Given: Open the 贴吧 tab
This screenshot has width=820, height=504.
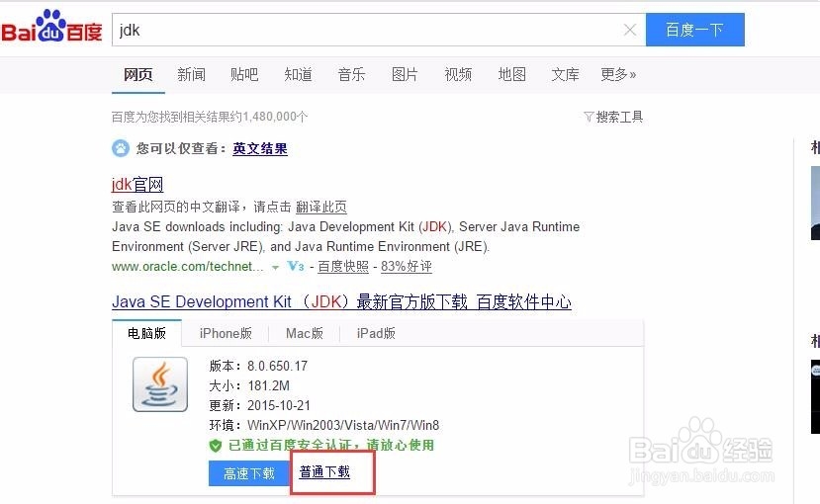Looking at the screenshot, I should 244,75.
